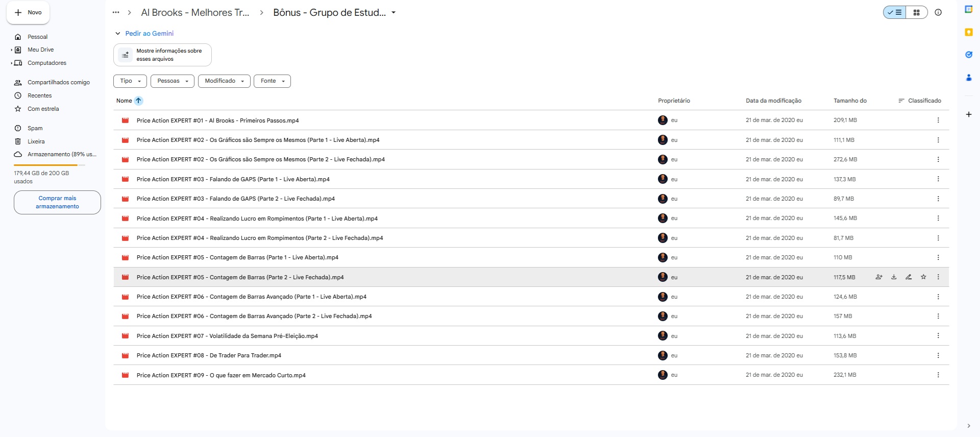The image size is (980, 437).
Task: Open Compartilhados comigo in sidebar
Action: 58,82
